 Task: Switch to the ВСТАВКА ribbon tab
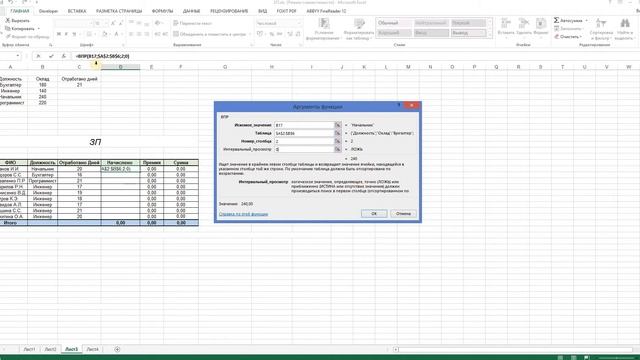pos(77,11)
